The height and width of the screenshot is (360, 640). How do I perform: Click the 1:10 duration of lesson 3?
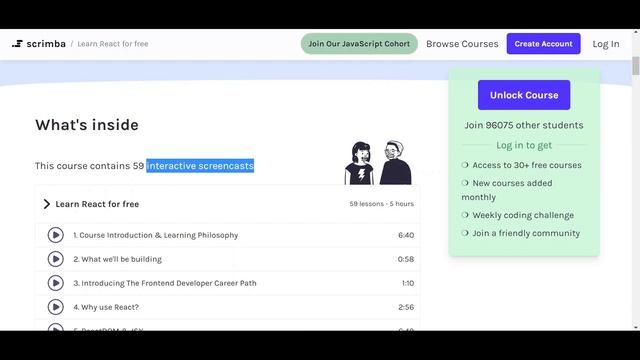(x=408, y=283)
